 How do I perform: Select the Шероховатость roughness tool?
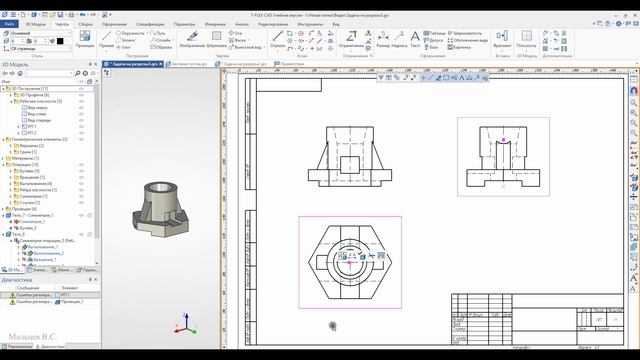coord(465,33)
